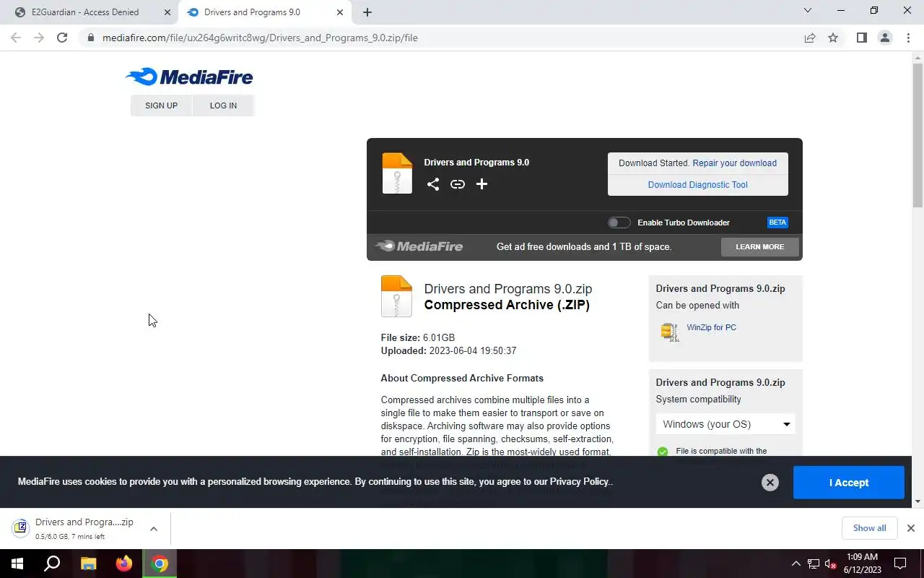Click the page vertical scrollbar thumb
The width and height of the screenshot is (924, 578).
click(918, 135)
